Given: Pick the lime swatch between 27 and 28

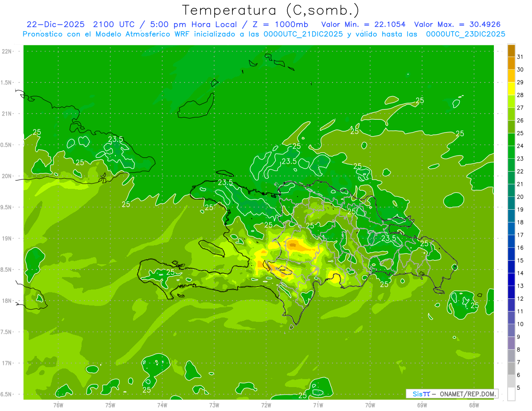Looking at the screenshot, I should 511,101.
